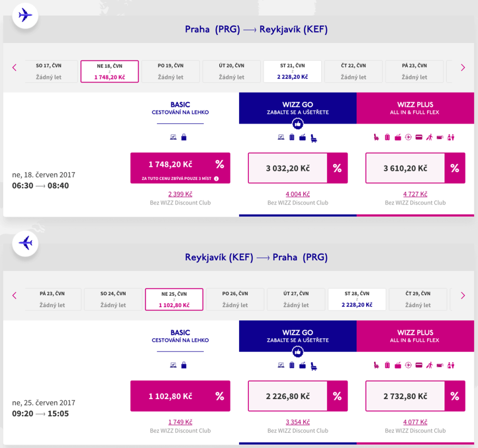Select the ST 28, ČVN return date tab

(x=356, y=299)
